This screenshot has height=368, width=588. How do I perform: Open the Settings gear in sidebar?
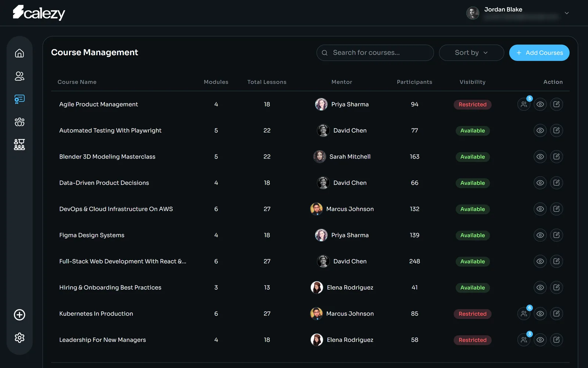click(x=19, y=338)
